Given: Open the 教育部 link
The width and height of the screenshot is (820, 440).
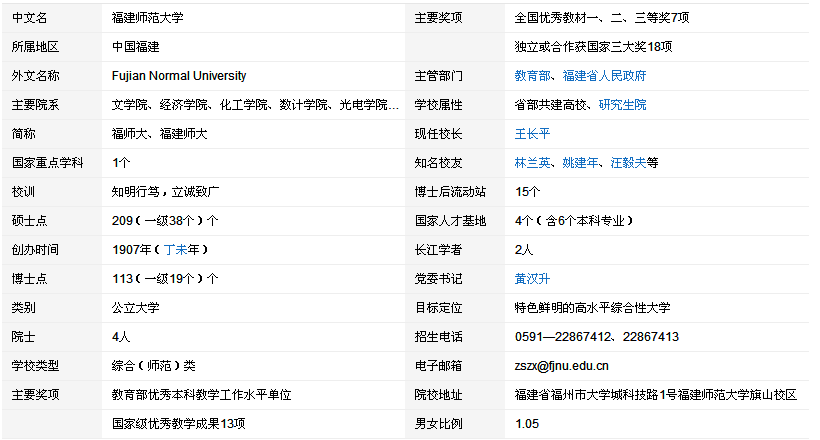Looking at the screenshot, I should (x=532, y=76).
